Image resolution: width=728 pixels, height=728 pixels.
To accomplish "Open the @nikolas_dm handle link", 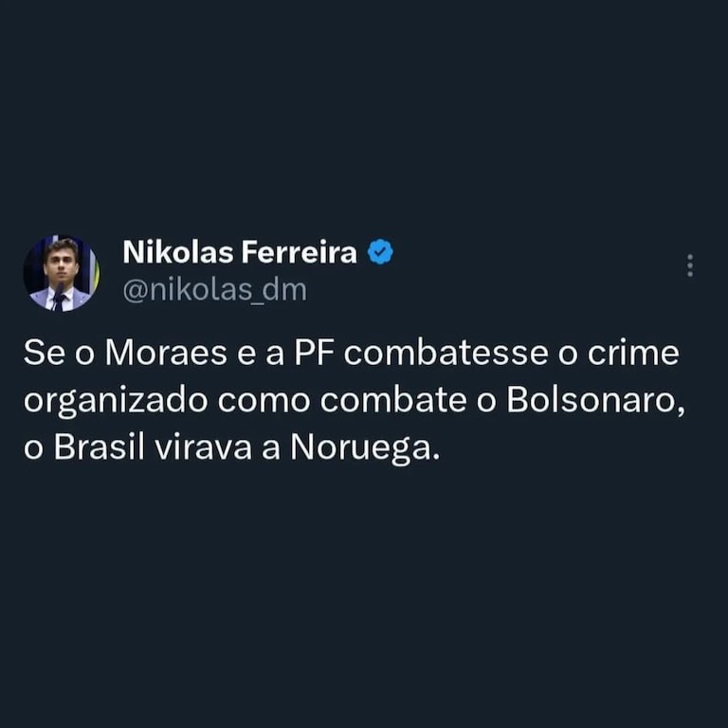I will click(215, 290).
